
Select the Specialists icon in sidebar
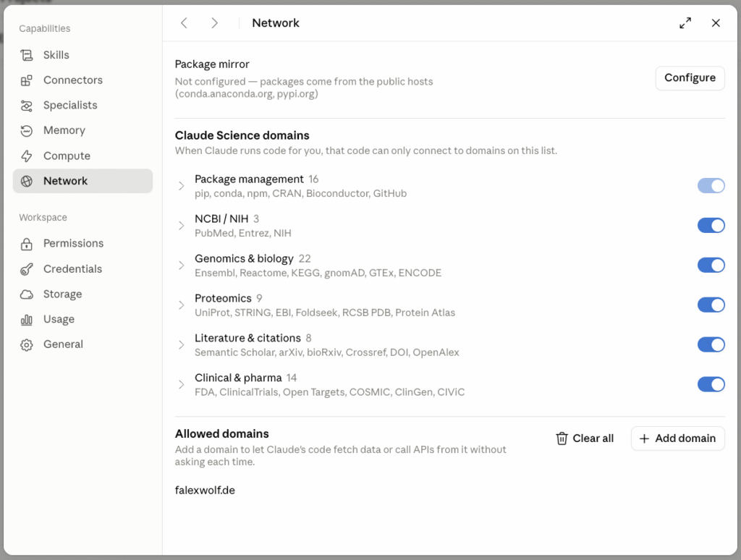[x=27, y=106]
